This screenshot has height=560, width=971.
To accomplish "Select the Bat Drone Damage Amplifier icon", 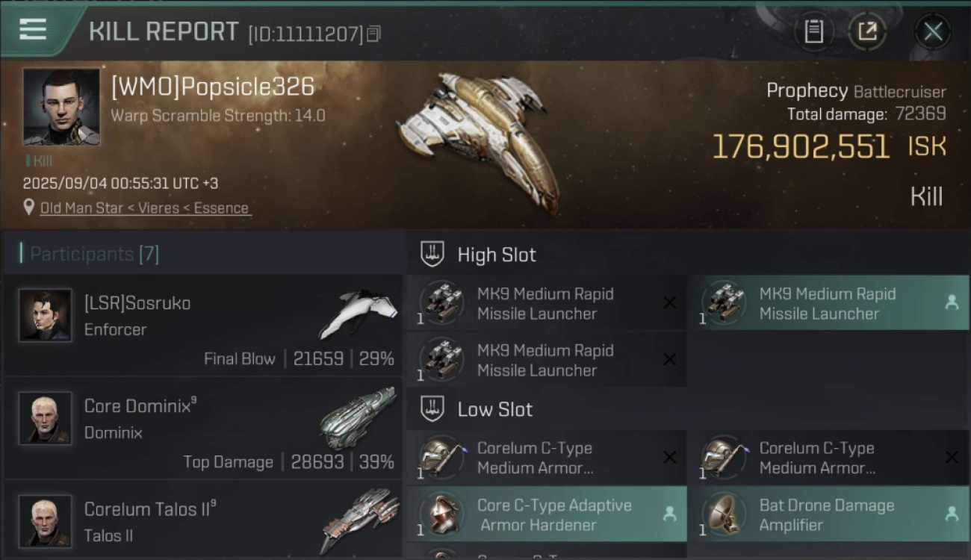I will (x=722, y=514).
